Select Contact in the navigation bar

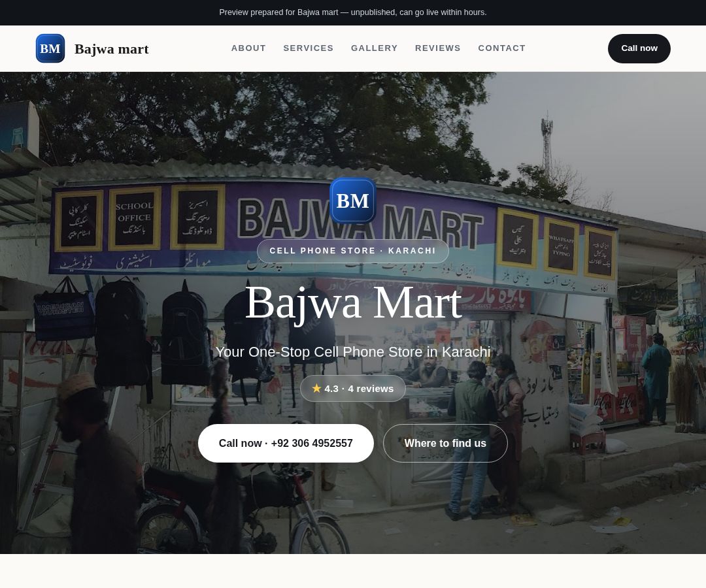[x=501, y=48]
